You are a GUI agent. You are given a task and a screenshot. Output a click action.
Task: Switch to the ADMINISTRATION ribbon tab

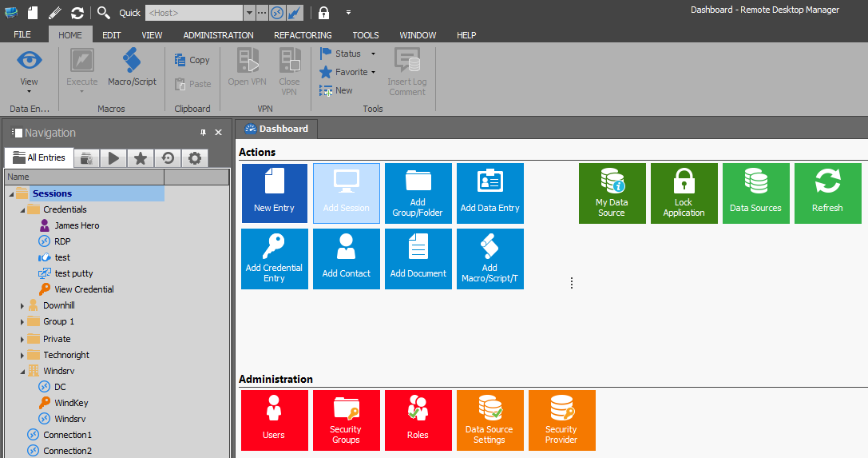click(218, 35)
